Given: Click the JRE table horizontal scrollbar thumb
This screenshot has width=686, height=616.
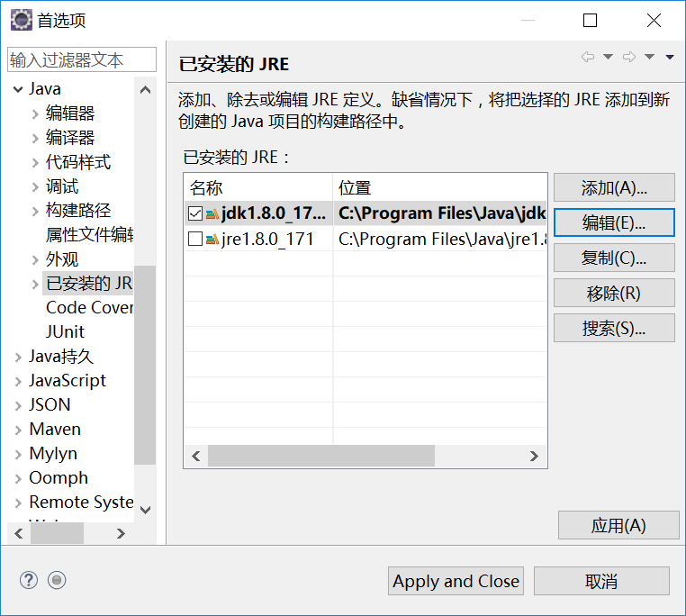Looking at the screenshot, I should click(321, 457).
